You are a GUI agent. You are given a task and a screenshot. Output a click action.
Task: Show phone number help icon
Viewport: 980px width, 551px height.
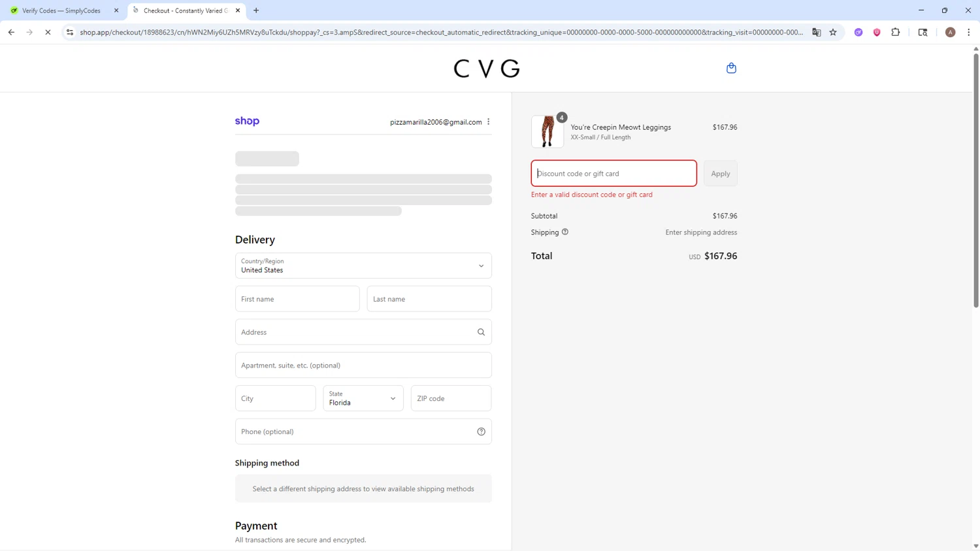point(481,432)
